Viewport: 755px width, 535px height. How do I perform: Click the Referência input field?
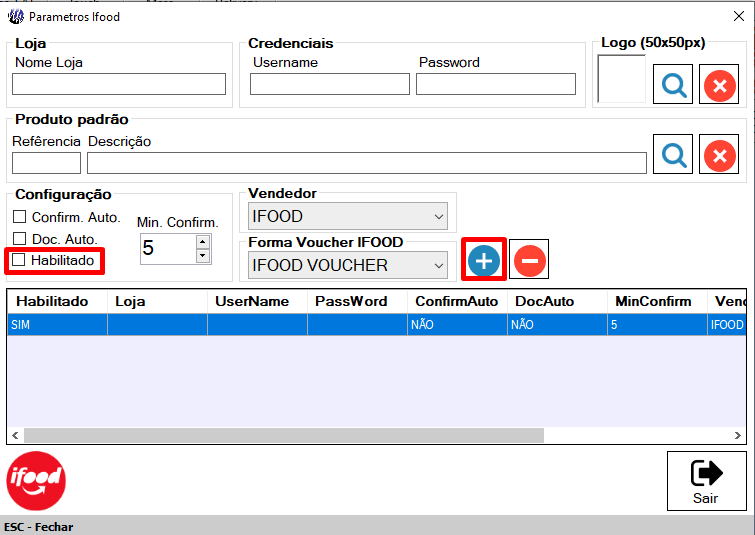[x=46, y=163]
